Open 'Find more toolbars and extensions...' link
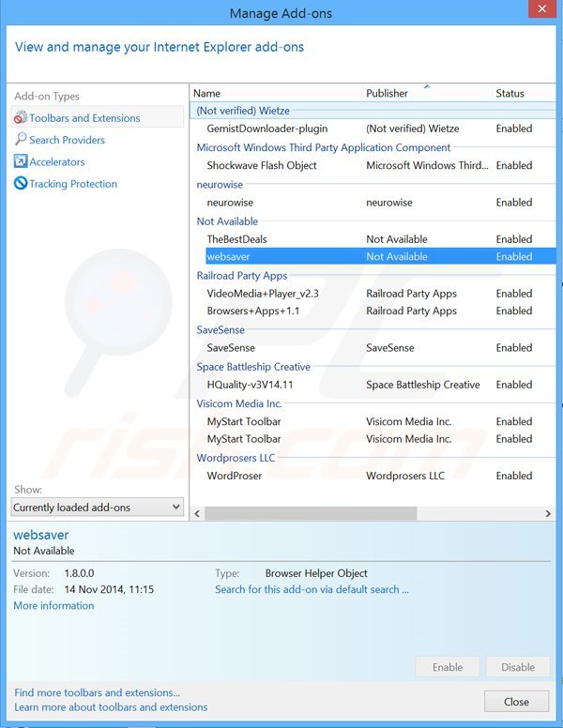The image size is (563, 728). 97,692
